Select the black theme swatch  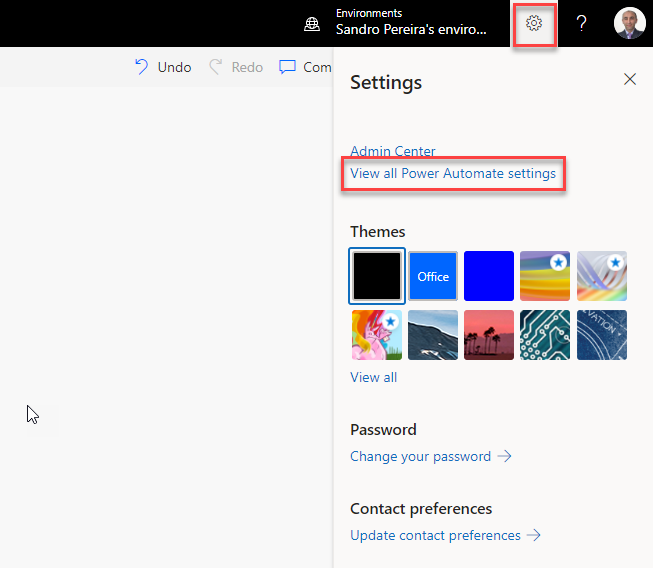point(377,276)
